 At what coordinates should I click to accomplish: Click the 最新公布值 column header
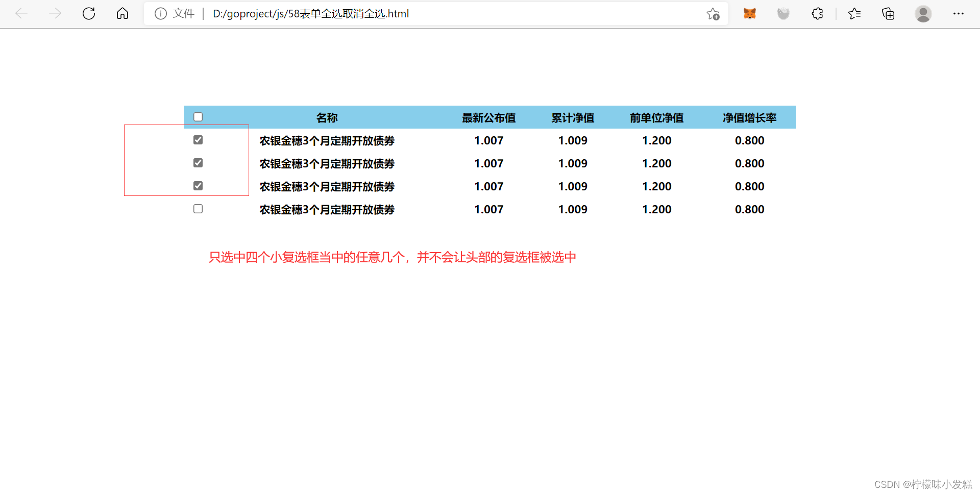tap(489, 118)
